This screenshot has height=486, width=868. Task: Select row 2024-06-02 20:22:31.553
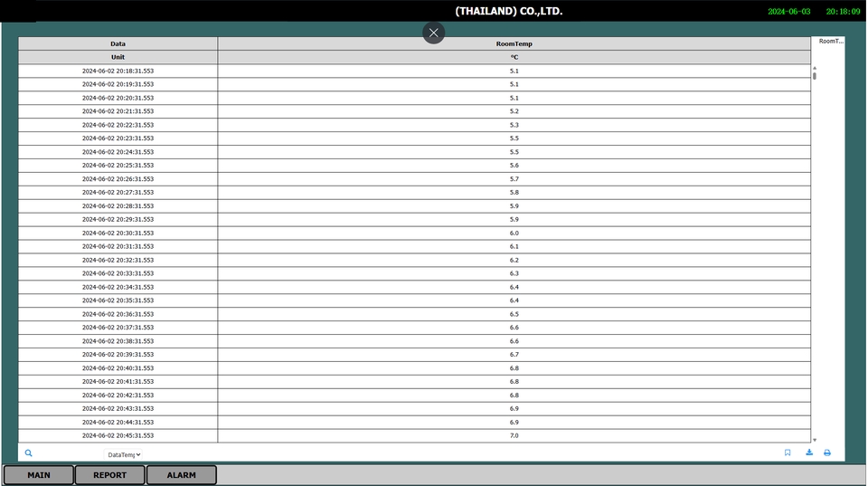click(x=415, y=125)
